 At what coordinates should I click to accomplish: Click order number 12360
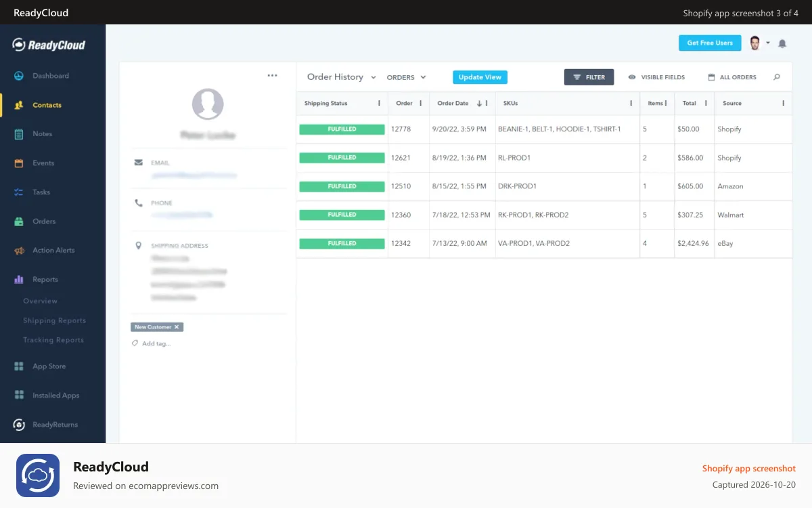[401, 215]
